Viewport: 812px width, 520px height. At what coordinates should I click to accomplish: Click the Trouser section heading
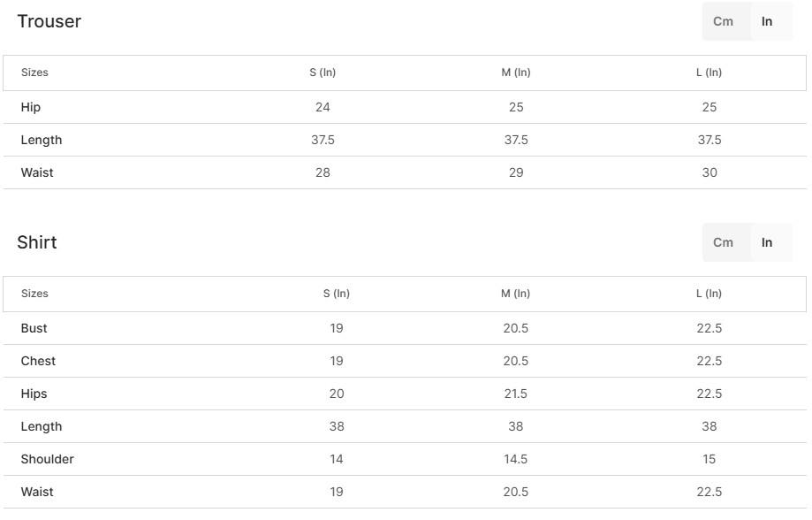[x=49, y=22]
